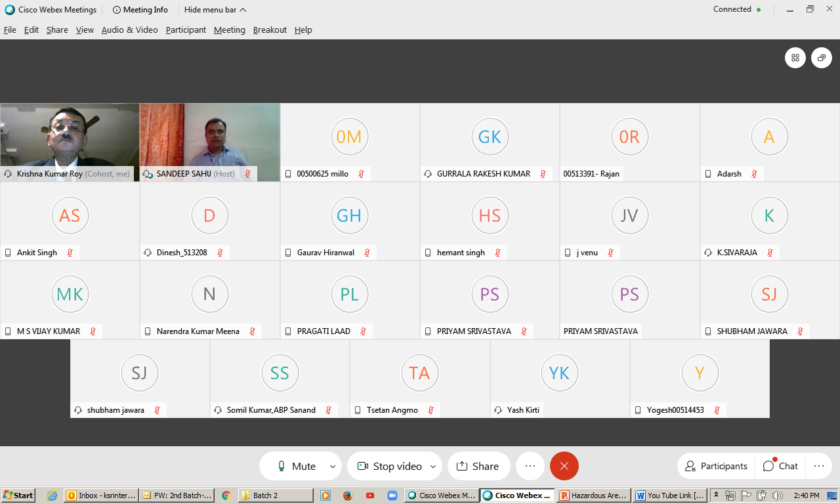Open the Audio & Video menu

(x=129, y=30)
